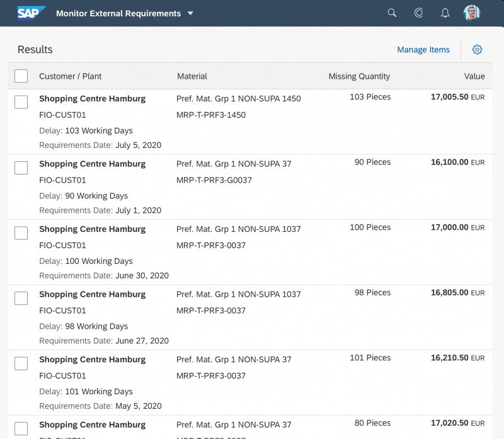Click material Pref. Mat. Grp 1 NON-SUPA 1450
This screenshot has height=439, width=504.
(239, 99)
